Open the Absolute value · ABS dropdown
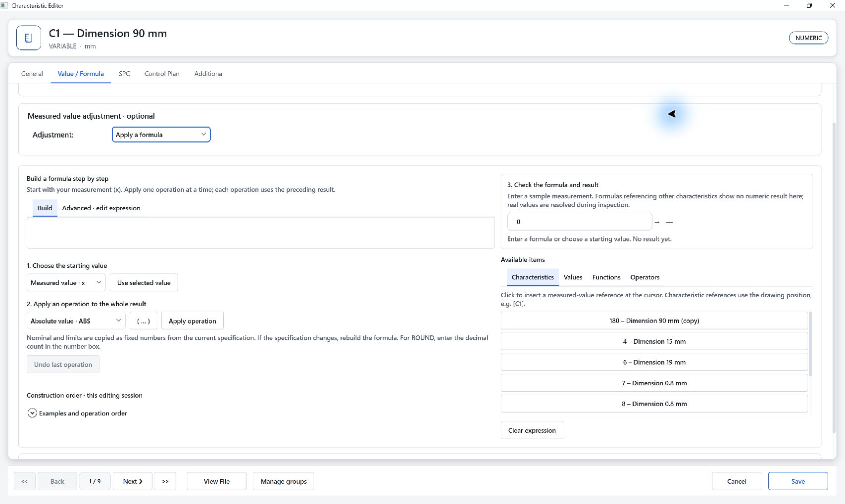Viewport: 845px width, 504px height. (76, 321)
